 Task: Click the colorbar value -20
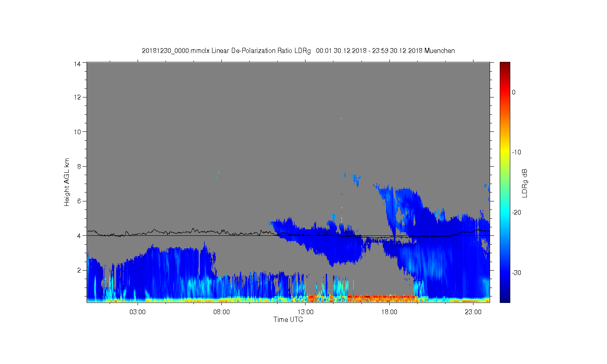[x=516, y=212]
